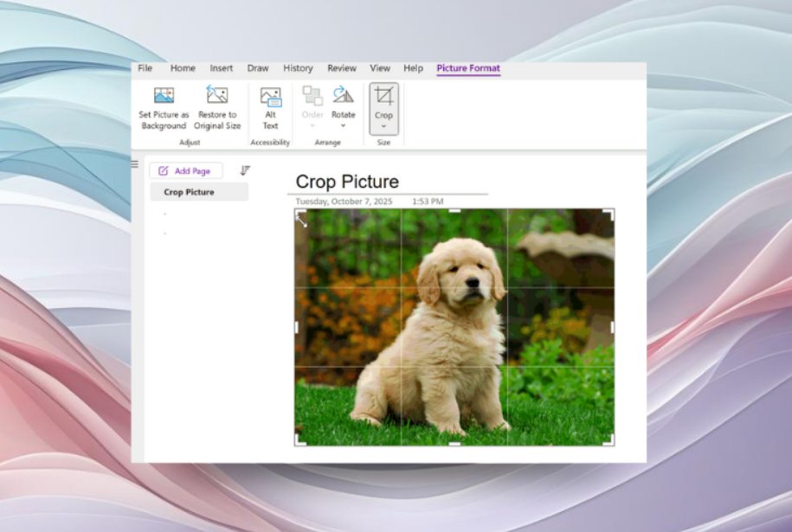Click the sort pages icon
The image size is (792, 532).
[x=245, y=170]
